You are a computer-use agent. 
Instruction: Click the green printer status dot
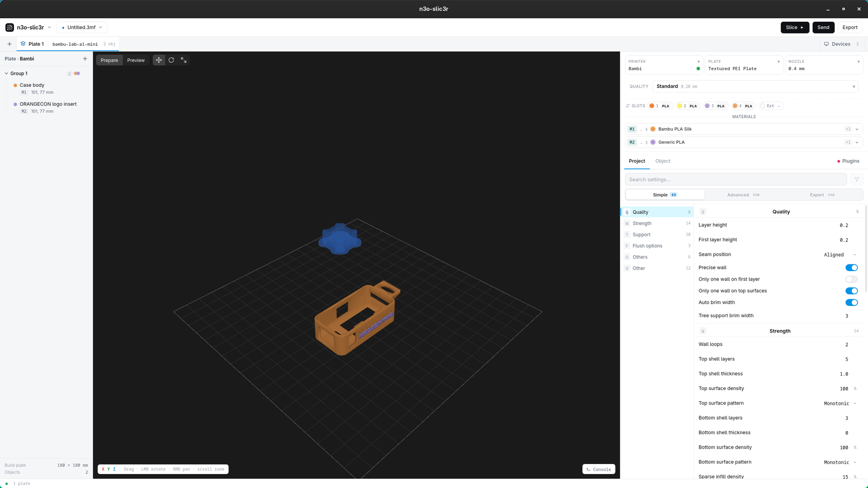coord(698,69)
